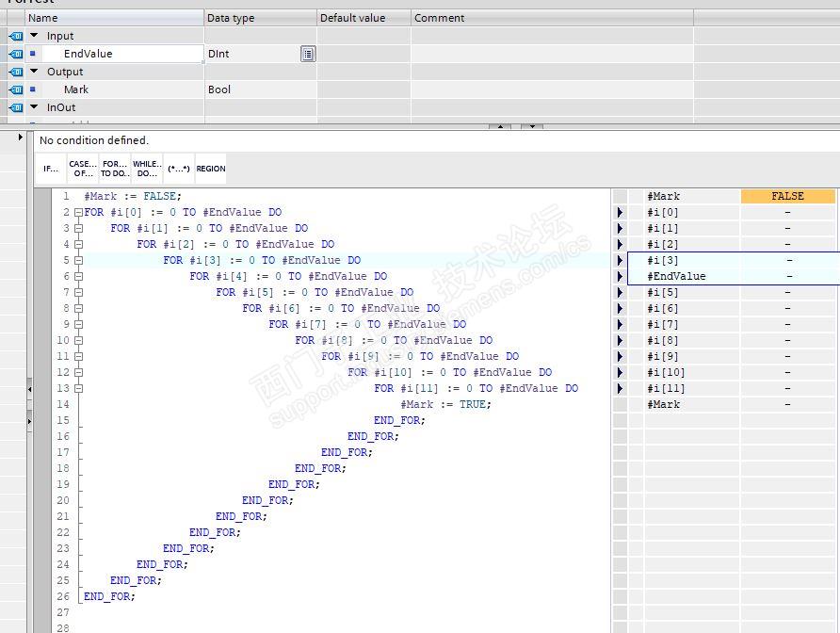Expand watch row for #i[9]

click(x=620, y=356)
